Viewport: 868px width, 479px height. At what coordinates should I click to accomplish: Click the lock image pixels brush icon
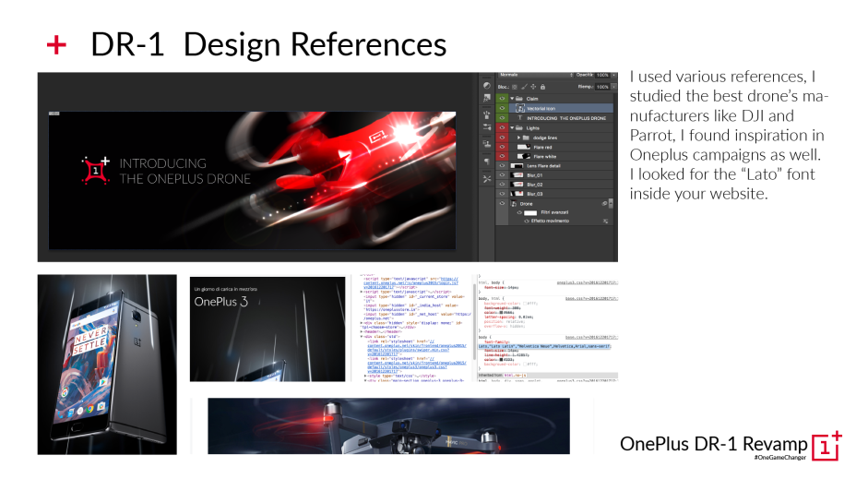pos(524,86)
